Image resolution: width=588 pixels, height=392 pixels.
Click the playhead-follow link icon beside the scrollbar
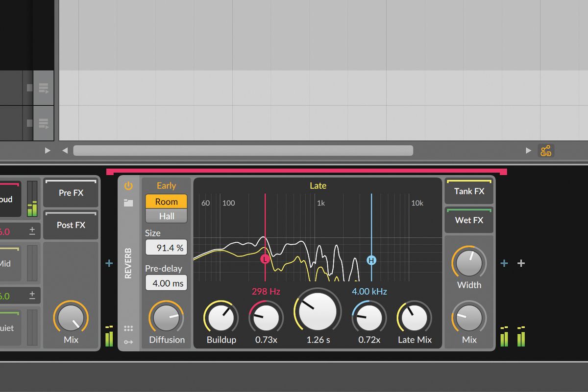546,150
